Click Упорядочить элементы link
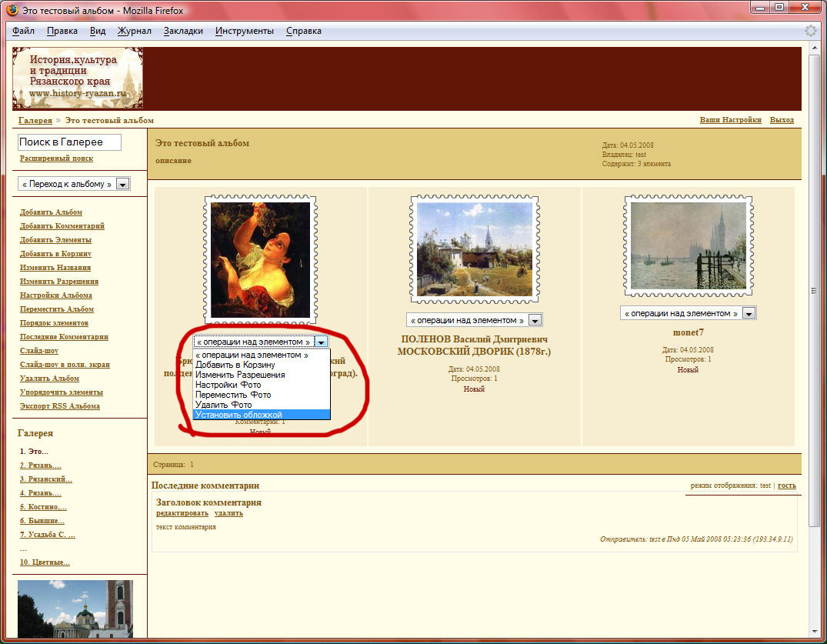The width and height of the screenshot is (827, 644). (62, 392)
